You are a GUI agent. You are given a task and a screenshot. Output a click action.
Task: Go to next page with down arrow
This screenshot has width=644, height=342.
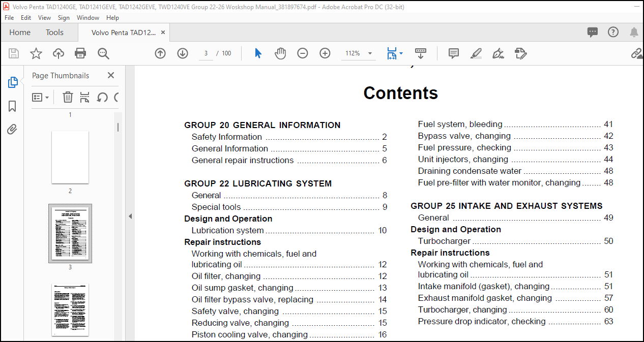(x=183, y=53)
